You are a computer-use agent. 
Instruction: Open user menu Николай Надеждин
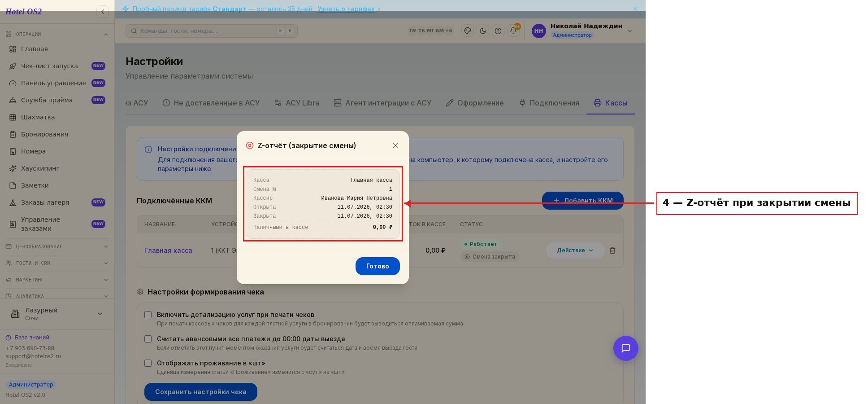pyautogui.click(x=582, y=31)
